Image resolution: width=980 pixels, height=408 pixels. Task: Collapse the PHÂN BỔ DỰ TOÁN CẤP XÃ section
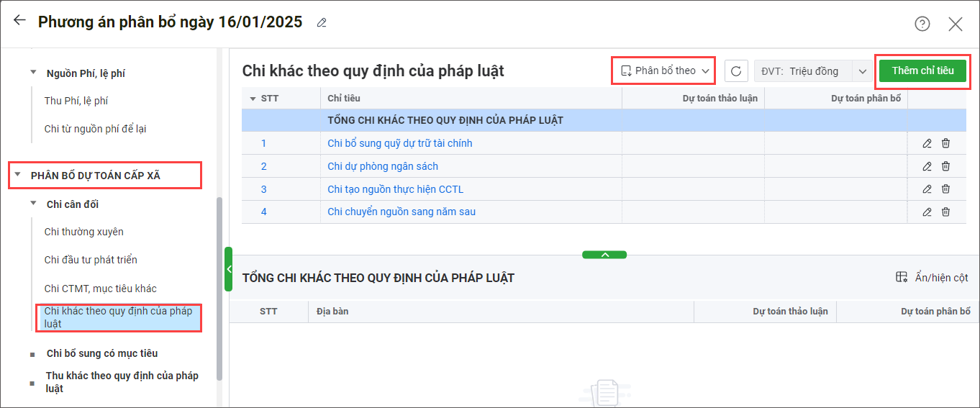click(17, 175)
